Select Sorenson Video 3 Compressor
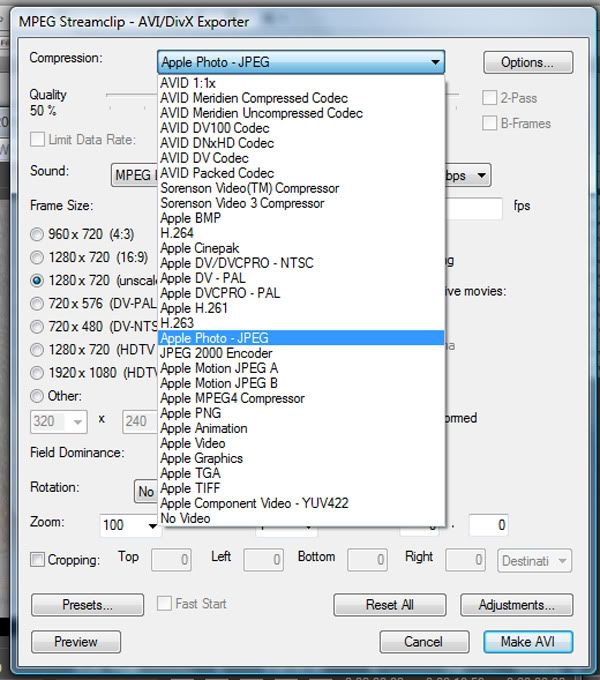Viewport: 600px width, 680px height. (301, 203)
